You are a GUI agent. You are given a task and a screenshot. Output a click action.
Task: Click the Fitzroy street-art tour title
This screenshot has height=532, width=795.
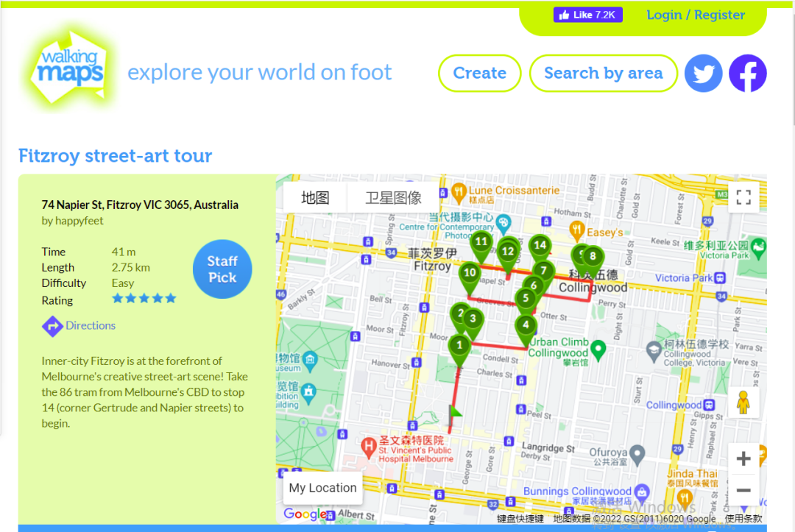pos(115,155)
